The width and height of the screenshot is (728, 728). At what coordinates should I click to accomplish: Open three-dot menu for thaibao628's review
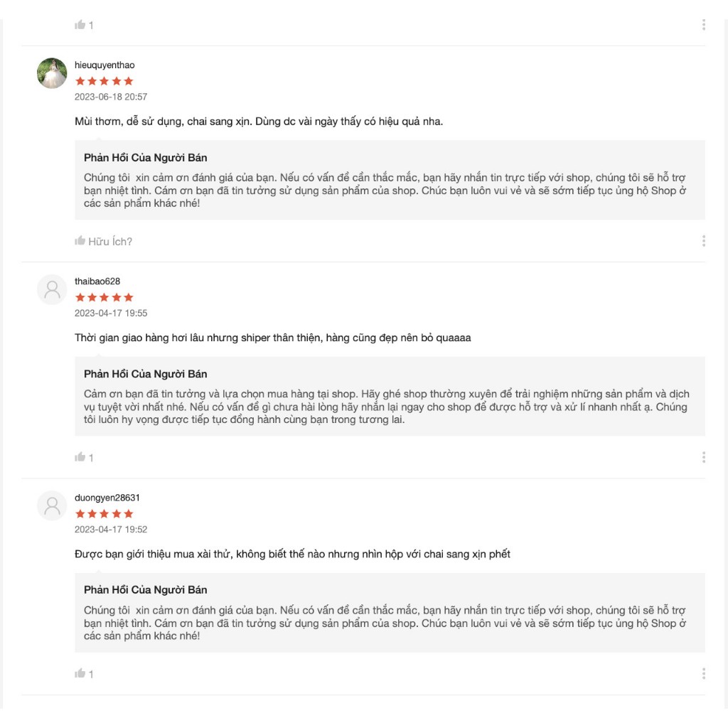click(704, 457)
